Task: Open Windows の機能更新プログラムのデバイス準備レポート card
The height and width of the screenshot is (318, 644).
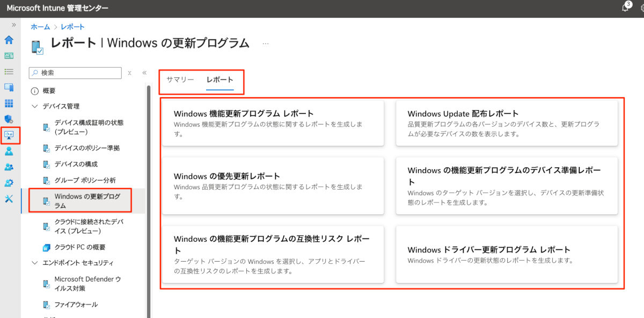Action: click(x=507, y=185)
